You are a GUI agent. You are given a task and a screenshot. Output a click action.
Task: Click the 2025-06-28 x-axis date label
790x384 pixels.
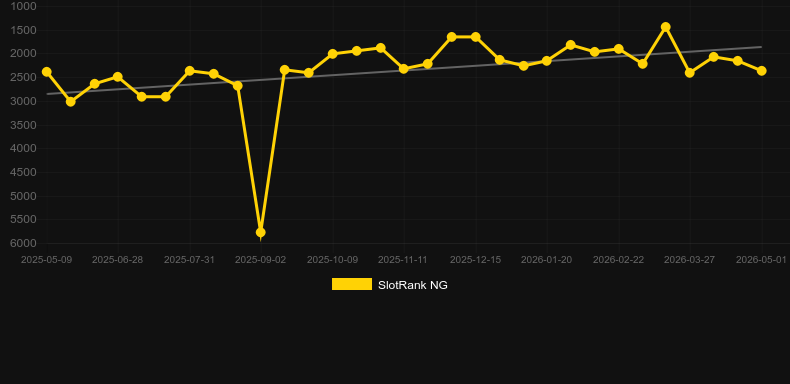point(117,260)
